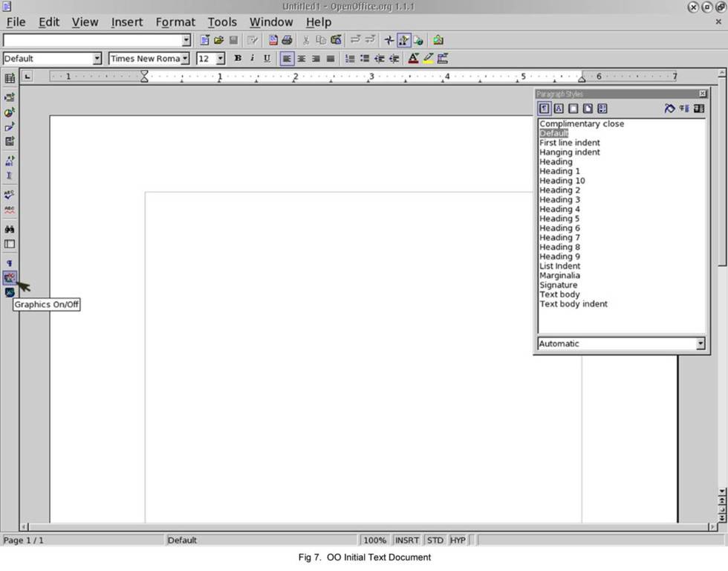
Task: Open the Show draw functions icon
Action: [x=10, y=127]
